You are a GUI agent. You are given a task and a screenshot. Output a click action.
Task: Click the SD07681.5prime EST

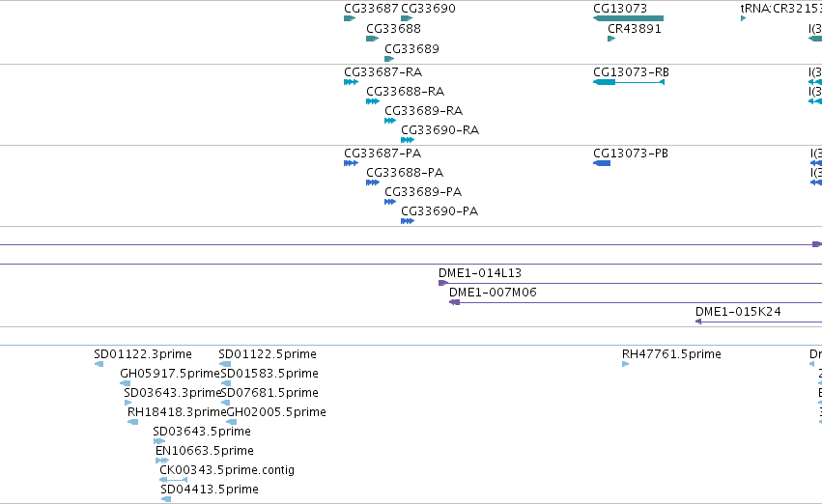(x=225, y=403)
